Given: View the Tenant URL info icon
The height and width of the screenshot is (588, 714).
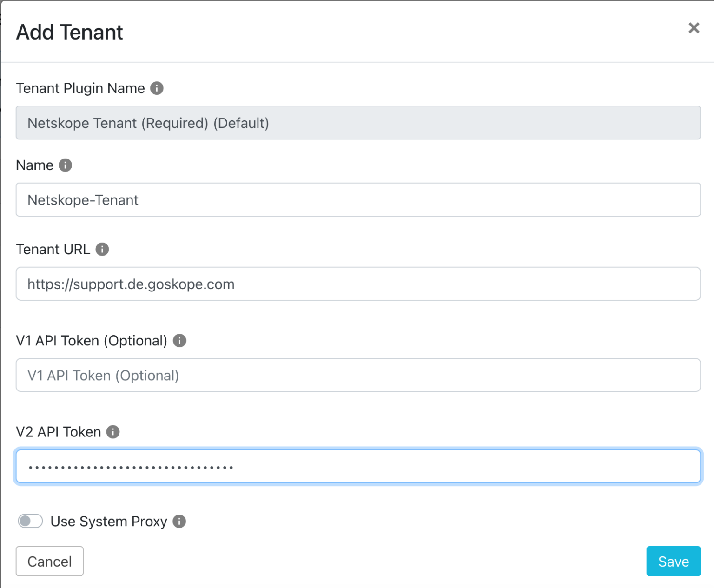Looking at the screenshot, I should coord(102,249).
